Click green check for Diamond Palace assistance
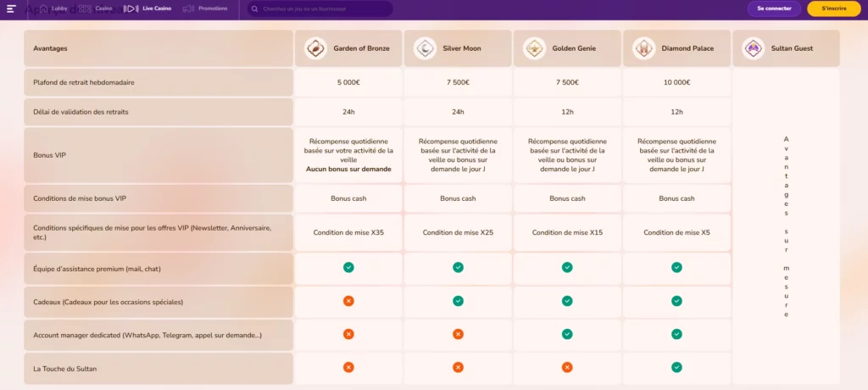Image resolution: width=868 pixels, height=390 pixels. coord(676,268)
